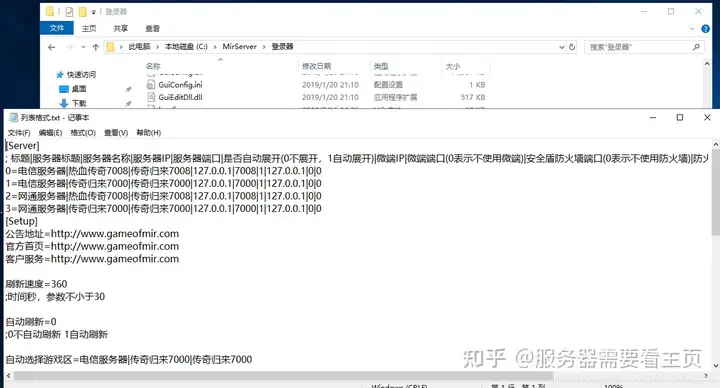720x388 pixels.
Task: Click 本地磁盘 (C:) in the breadcrumb
Action: [186, 46]
